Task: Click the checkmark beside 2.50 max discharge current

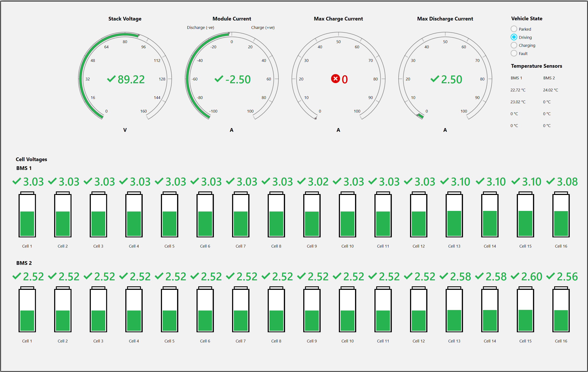Action: click(434, 78)
